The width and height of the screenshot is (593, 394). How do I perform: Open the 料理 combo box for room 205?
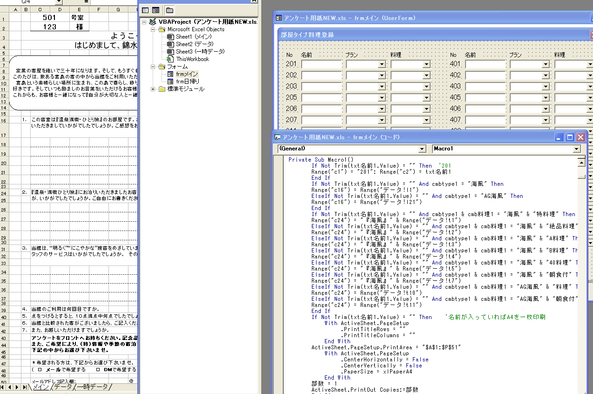tap(426, 98)
